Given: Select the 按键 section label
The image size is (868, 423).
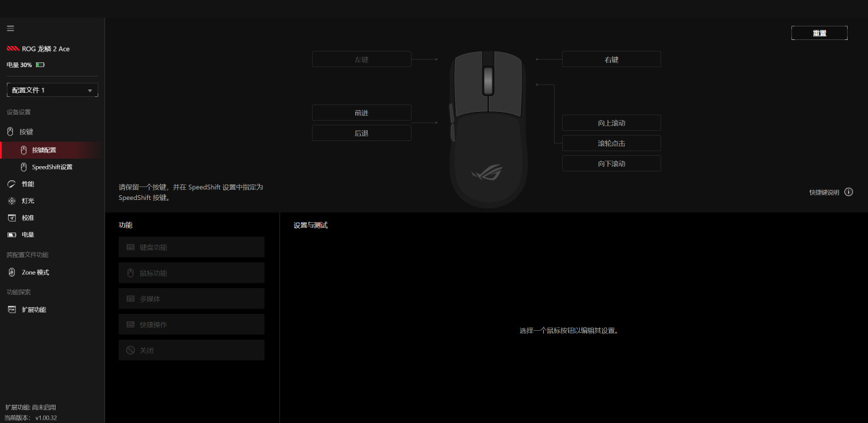Looking at the screenshot, I should pyautogui.click(x=26, y=132).
